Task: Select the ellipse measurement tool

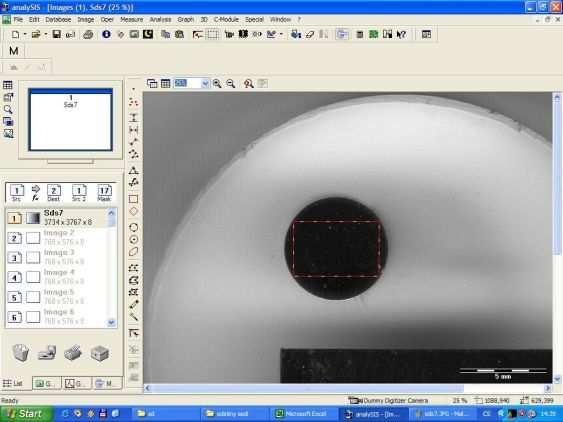Action: pos(133,252)
